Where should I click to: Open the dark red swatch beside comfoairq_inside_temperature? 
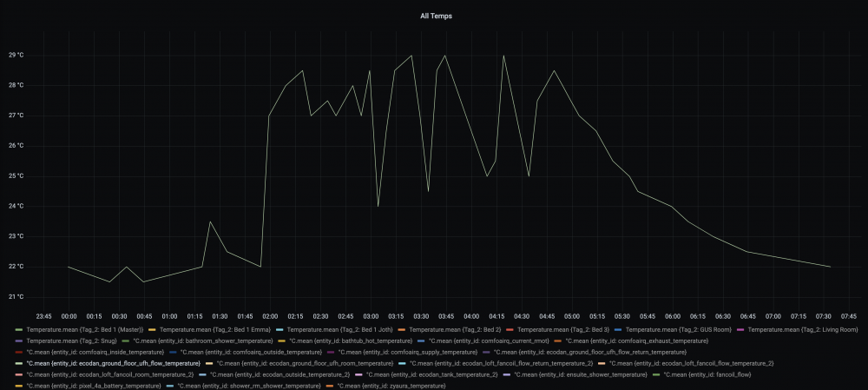[x=19, y=352]
